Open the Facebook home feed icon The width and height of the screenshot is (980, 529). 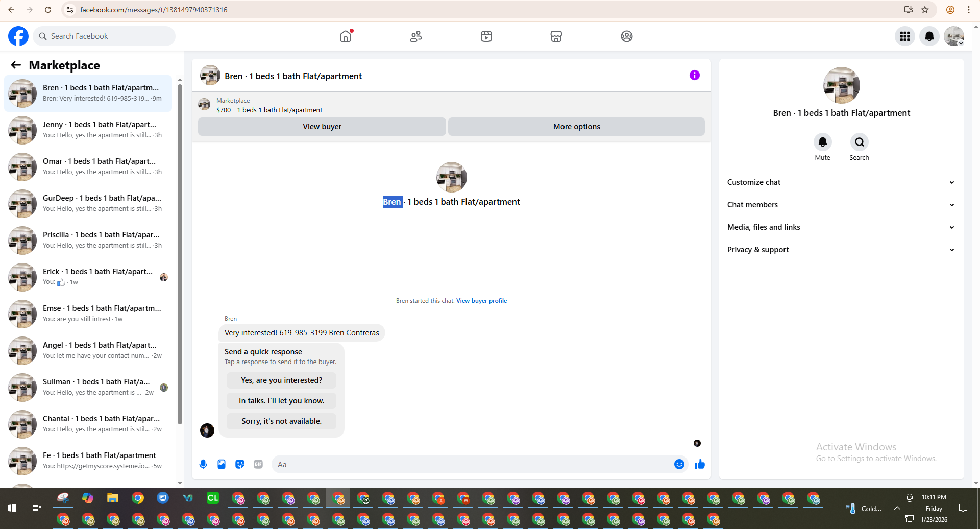[346, 36]
